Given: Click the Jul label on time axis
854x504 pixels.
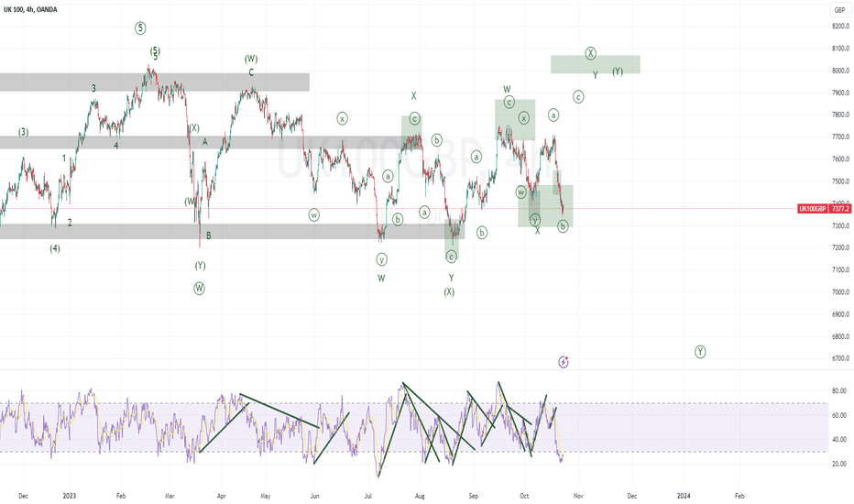Looking at the screenshot, I should 368,496.
